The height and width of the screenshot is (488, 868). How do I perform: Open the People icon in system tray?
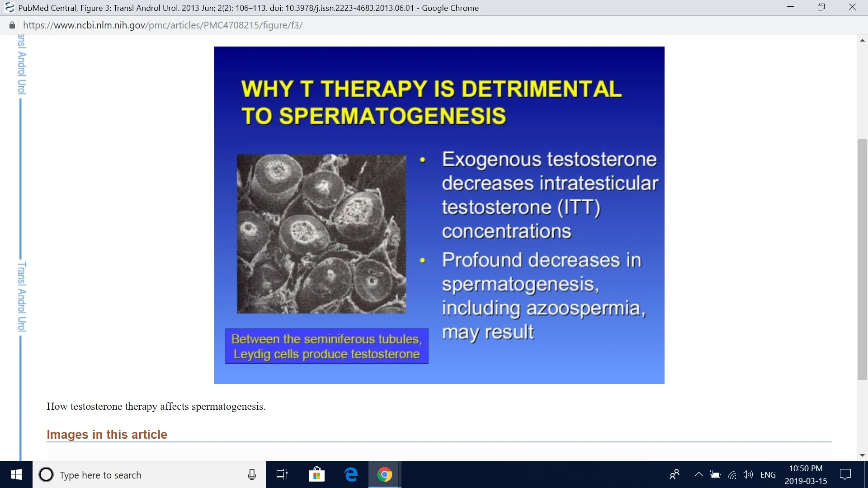[675, 474]
